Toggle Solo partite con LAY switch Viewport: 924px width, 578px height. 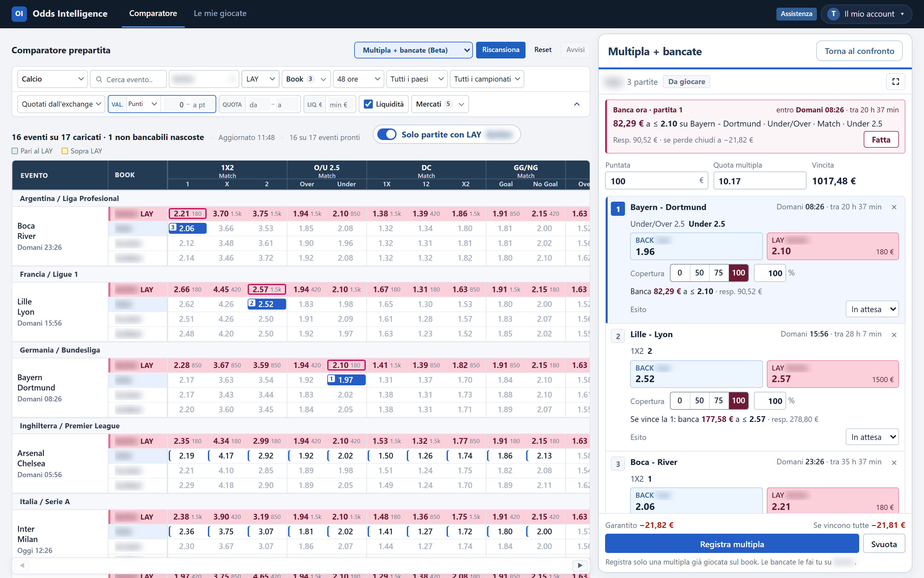387,135
